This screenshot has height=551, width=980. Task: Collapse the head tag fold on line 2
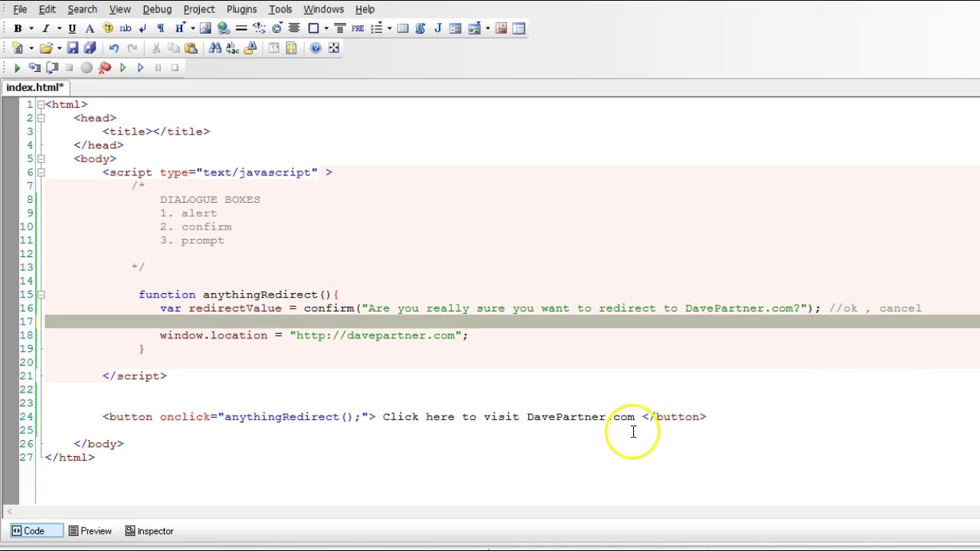pos(41,118)
